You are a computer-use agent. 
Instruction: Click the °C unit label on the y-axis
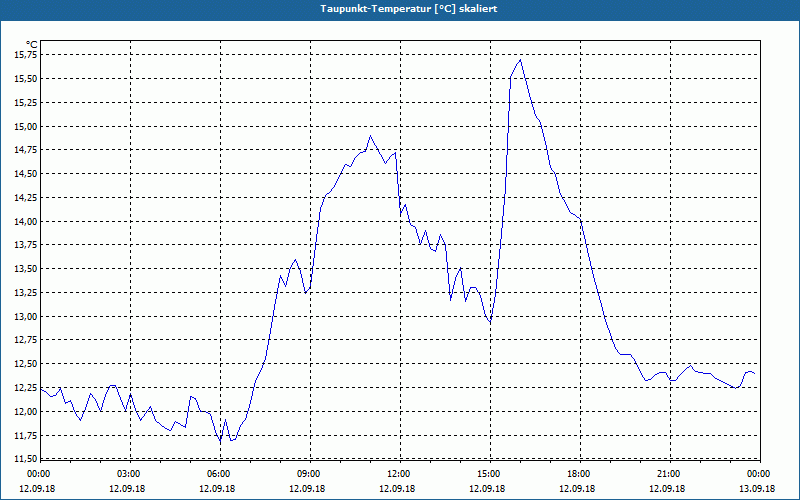coord(32,45)
